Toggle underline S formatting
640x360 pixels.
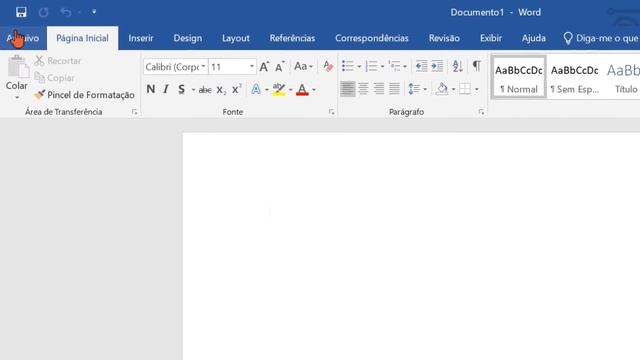[181, 89]
